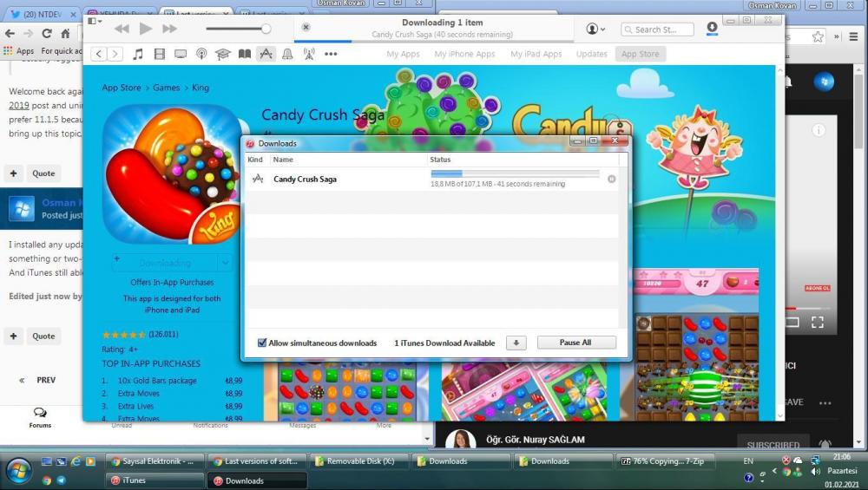Click the Tones bell icon
This screenshot has width=868, height=490.
[287, 54]
